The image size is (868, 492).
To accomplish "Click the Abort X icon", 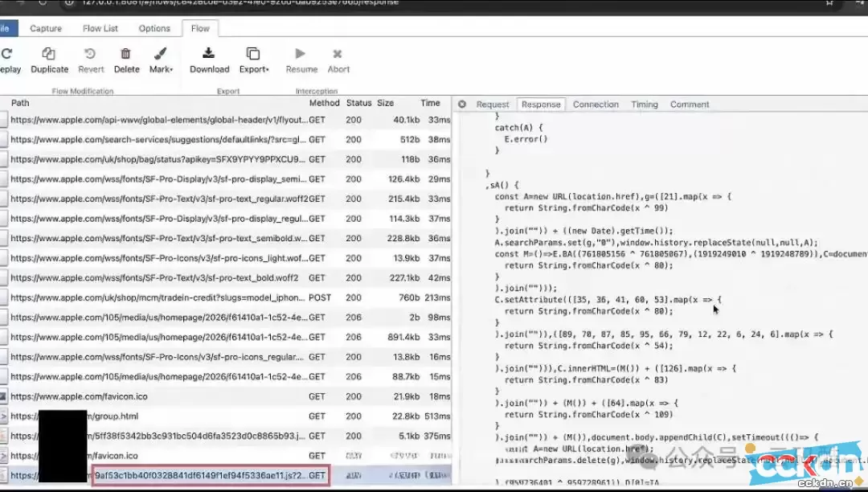I will coord(338,54).
